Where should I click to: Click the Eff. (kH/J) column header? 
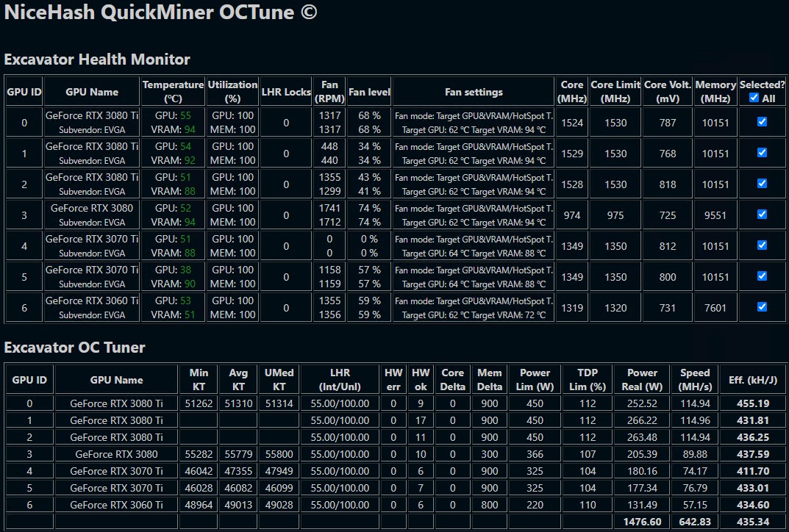click(753, 380)
